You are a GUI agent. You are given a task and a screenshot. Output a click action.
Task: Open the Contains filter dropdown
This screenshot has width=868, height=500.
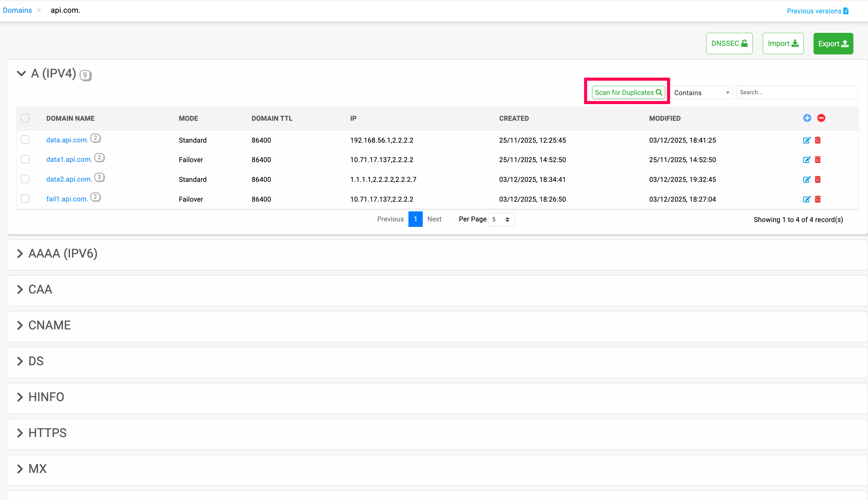pyautogui.click(x=701, y=93)
